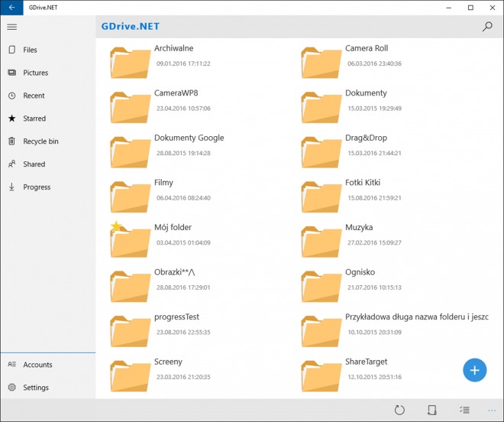Open the Fotki Kitki folder icon

(x=321, y=196)
